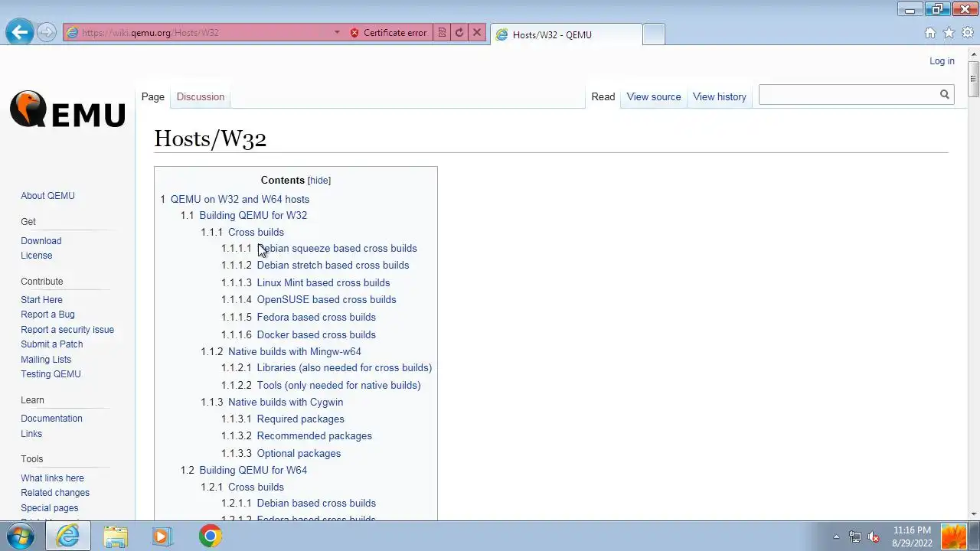Jump to Debian squeeze based cross builds
The width and height of the screenshot is (980, 551).
pos(337,249)
